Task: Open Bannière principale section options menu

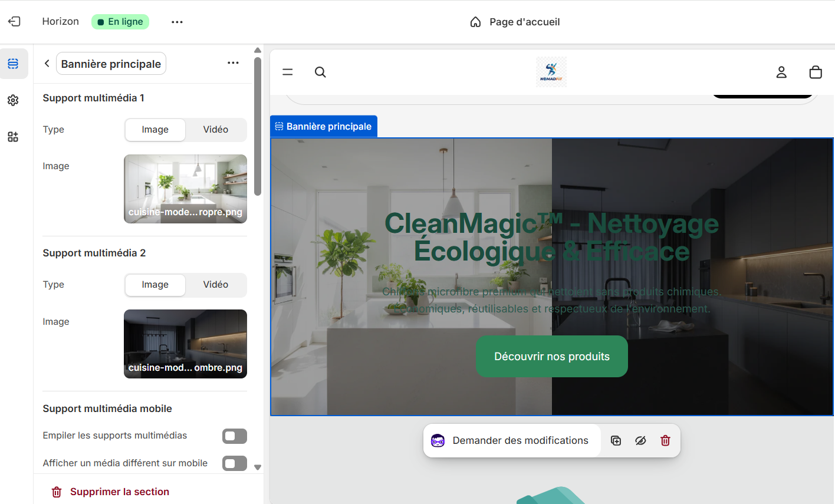Action: tap(233, 63)
